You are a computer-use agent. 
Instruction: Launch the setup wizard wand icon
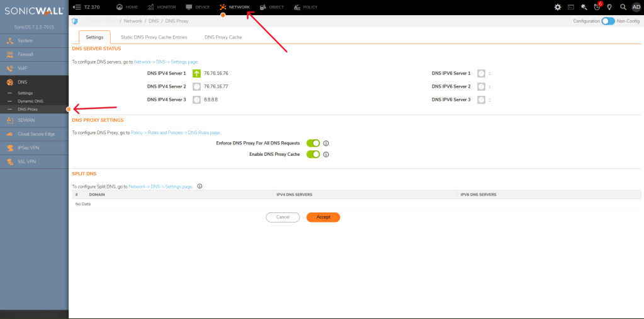pos(584,7)
